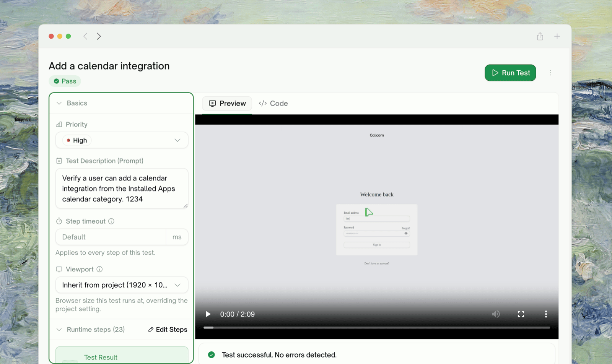Go forward with the right arrow
Viewport: 612px width, 364px height.
tap(99, 36)
